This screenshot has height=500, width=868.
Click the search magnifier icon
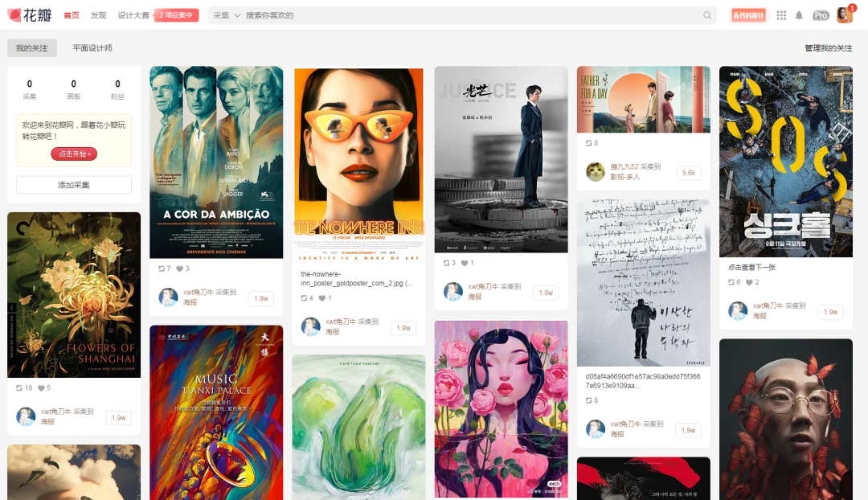[707, 15]
